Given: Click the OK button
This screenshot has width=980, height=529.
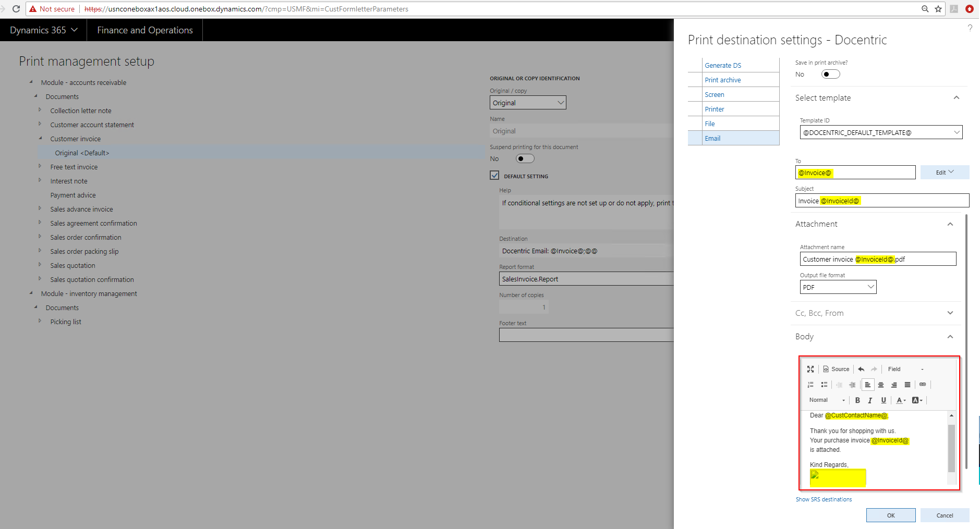Looking at the screenshot, I should tap(891, 515).
